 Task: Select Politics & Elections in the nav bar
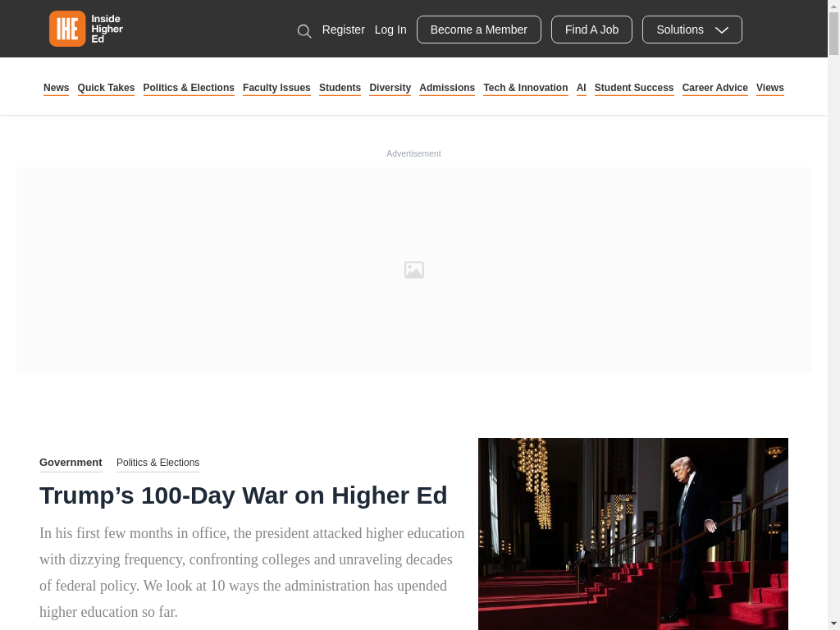[189, 88]
